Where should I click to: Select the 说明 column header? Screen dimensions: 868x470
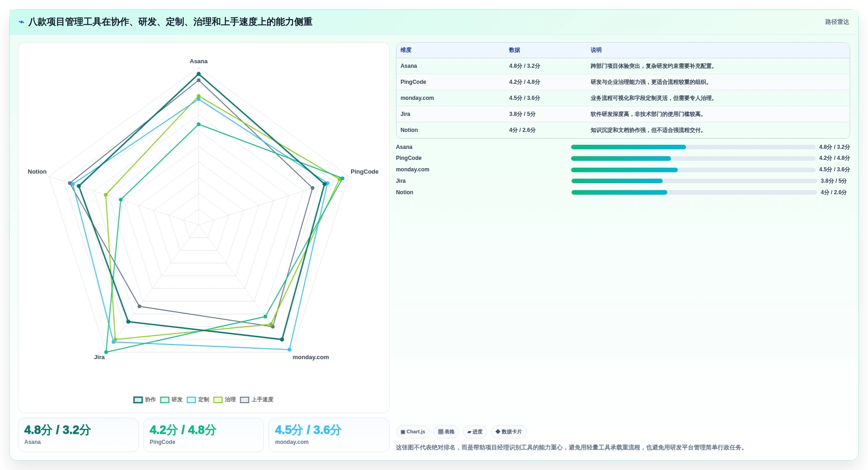596,50
